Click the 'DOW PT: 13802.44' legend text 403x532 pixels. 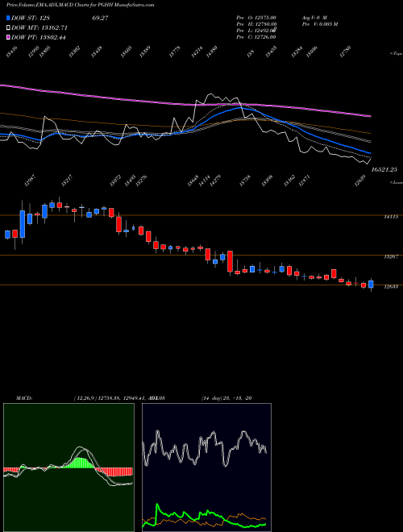(39, 37)
